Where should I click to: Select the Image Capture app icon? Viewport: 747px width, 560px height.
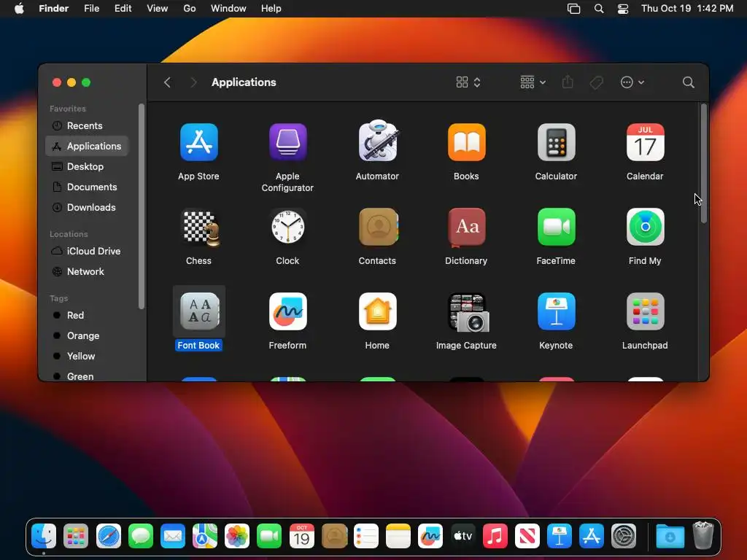coord(468,312)
